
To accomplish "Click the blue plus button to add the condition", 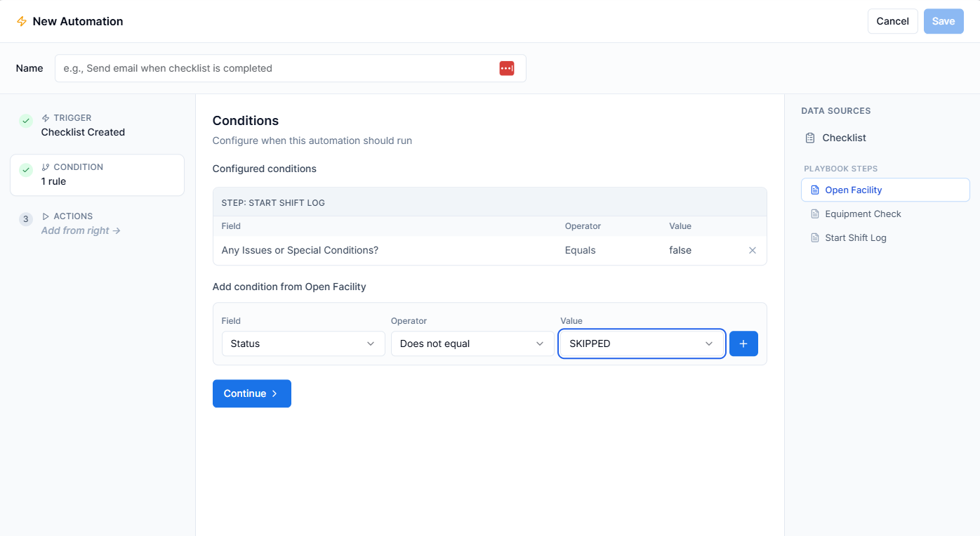I will click(x=743, y=344).
